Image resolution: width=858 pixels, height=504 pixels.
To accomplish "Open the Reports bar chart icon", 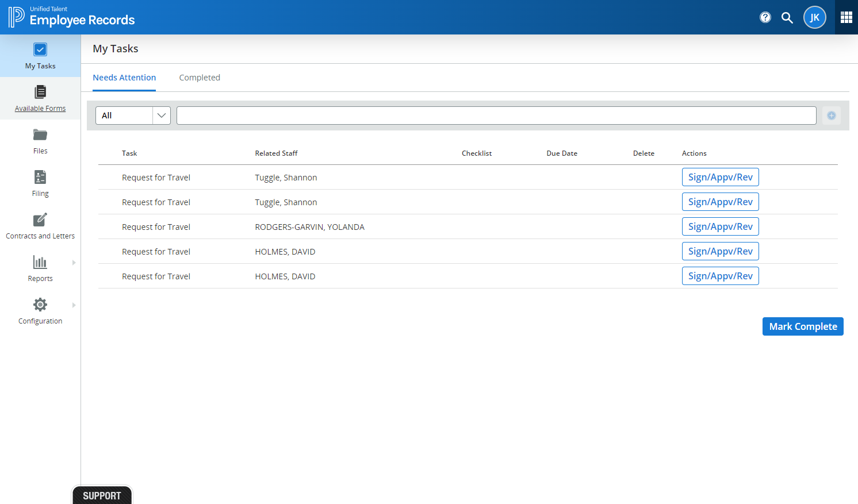I will click(x=40, y=262).
